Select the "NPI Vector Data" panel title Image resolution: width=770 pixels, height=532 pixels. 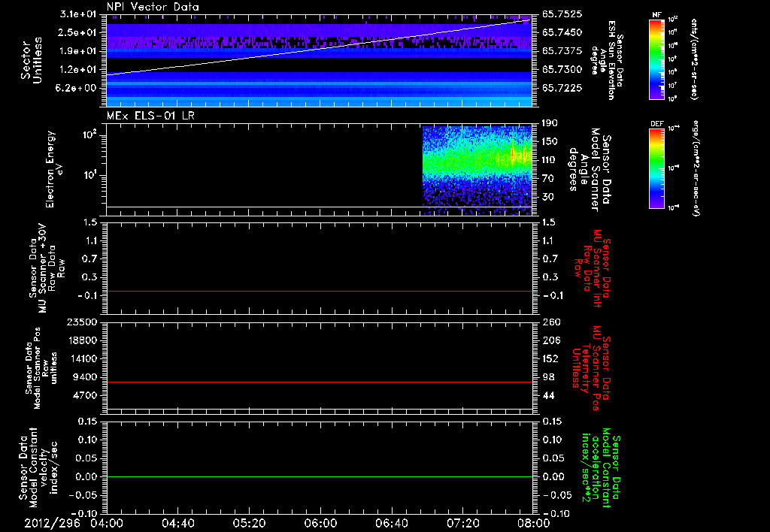[x=153, y=7]
